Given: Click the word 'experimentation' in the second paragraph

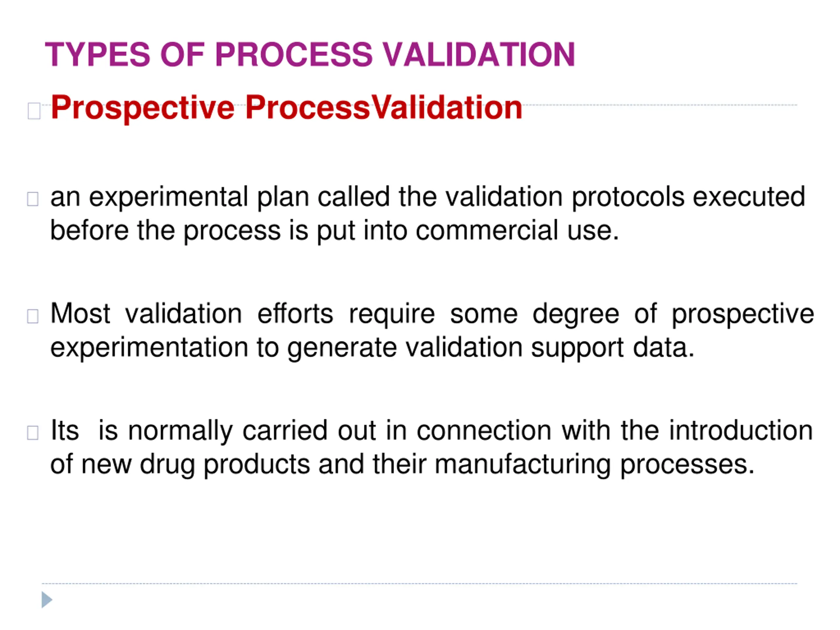Looking at the screenshot, I should coord(149,348).
